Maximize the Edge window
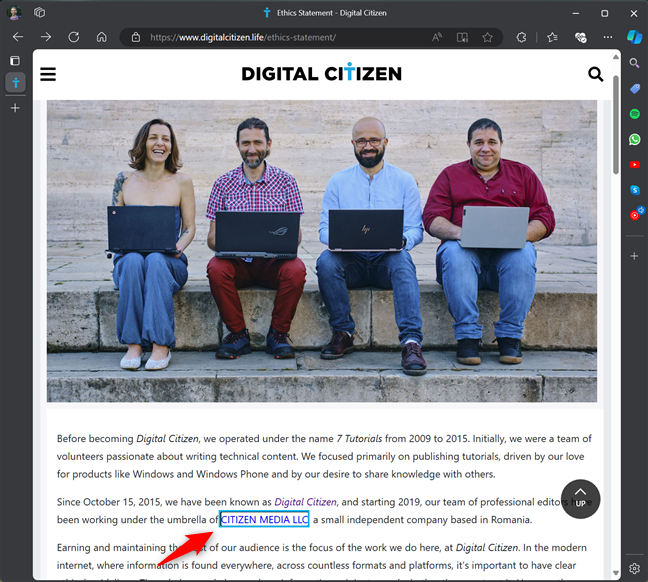This screenshot has width=648, height=582. click(605, 13)
